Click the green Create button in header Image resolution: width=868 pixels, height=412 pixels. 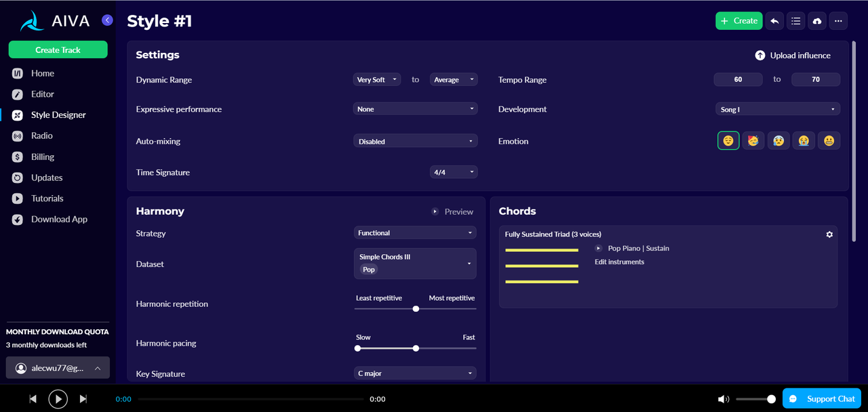pyautogui.click(x=738, y=21)
